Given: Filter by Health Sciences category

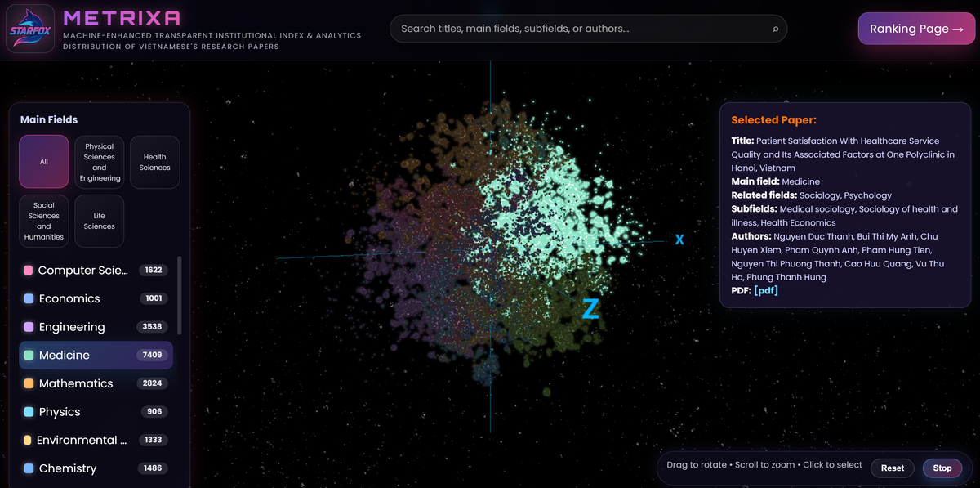Looking at the screenshot, I should point(154,162).
